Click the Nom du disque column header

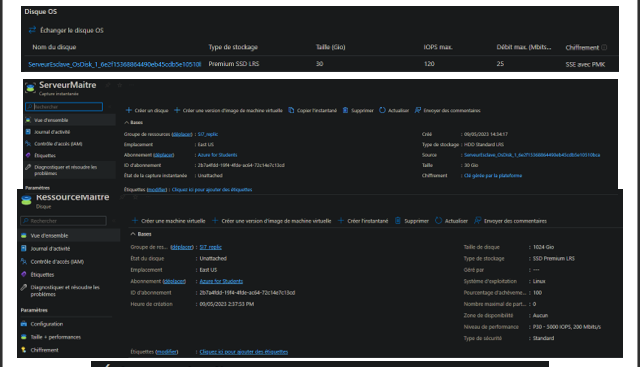pyautogui.click(x=54, y=47)
